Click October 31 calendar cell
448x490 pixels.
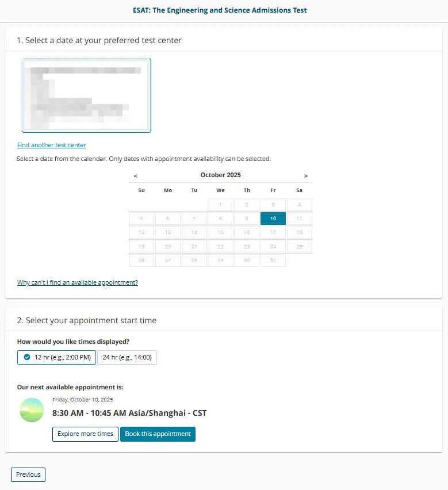pyautogui.click(x=273, y=261)
